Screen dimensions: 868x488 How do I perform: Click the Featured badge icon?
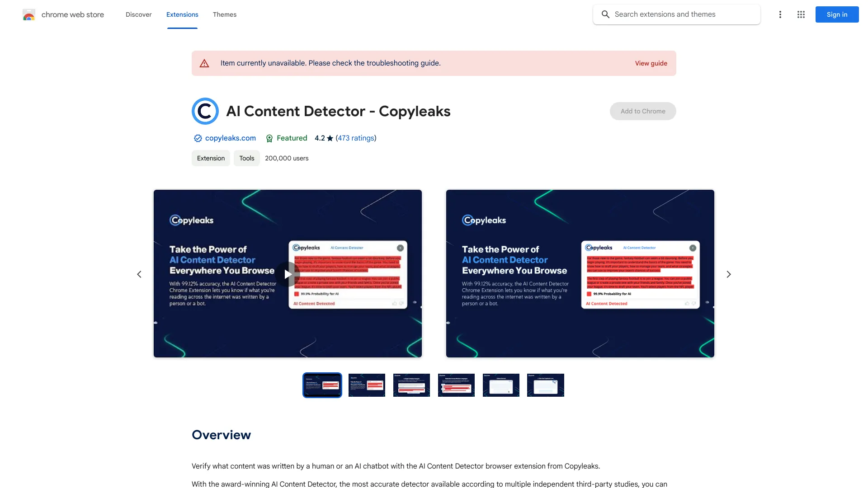pyautogui.click(x=269, y=138)
